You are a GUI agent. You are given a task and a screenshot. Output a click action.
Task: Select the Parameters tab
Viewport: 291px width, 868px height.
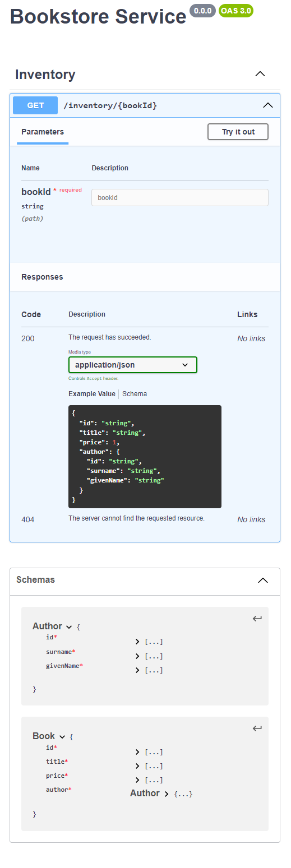point(43,132)
